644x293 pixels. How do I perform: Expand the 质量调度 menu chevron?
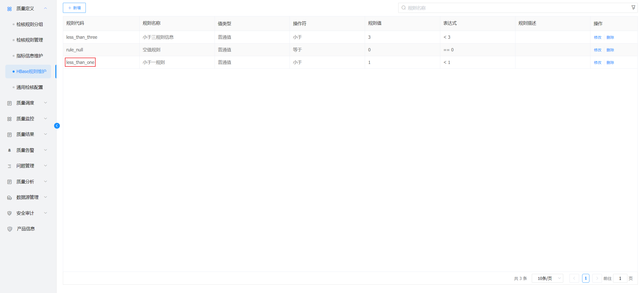point(46,103)
